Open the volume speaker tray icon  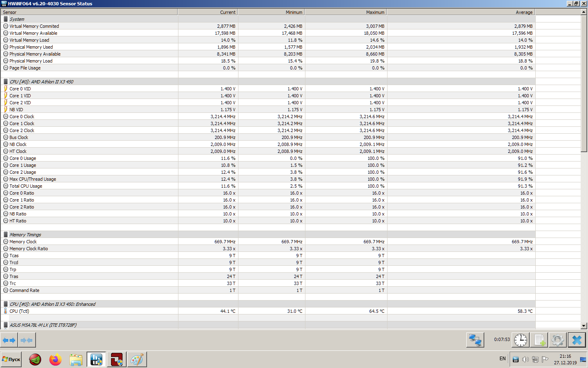[x=525, y=359]
